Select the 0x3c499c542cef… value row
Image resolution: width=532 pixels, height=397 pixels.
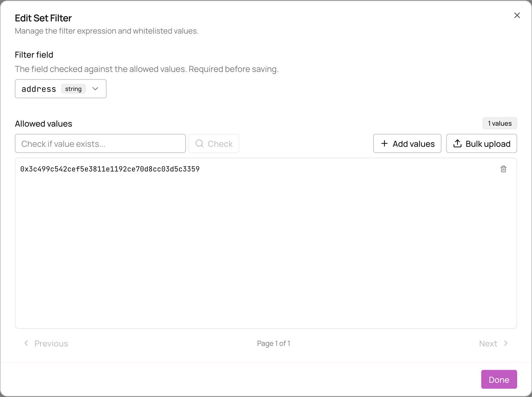click(266, 169)
